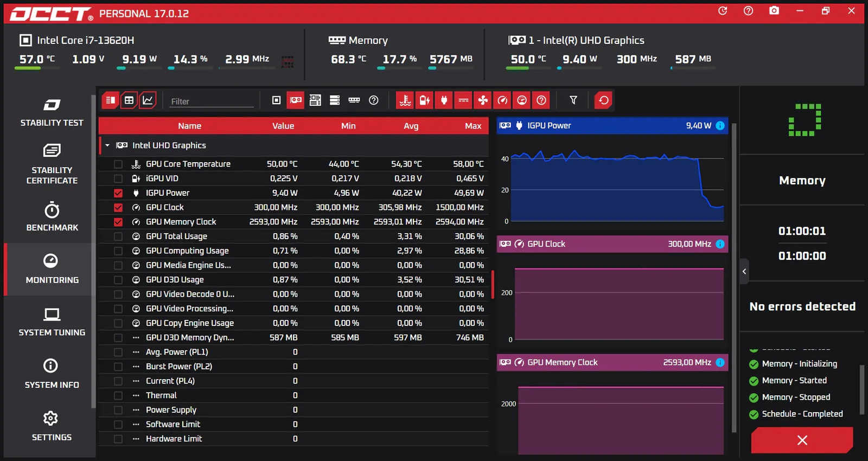Sort the table by Max column
Viewport: 868px width, 461px height.
coord(473,126)
